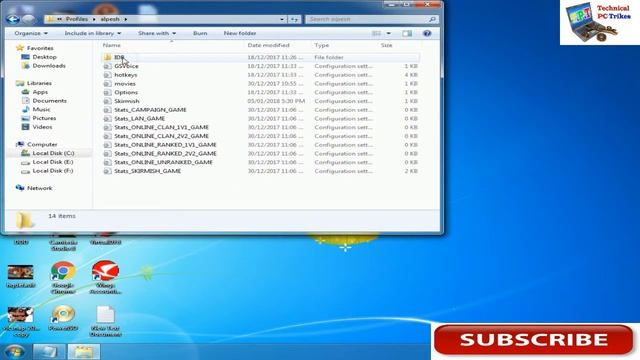Select Favorites in the navigation pane
This screenshot has width=640, height=360.
click(x=40, y=48)
